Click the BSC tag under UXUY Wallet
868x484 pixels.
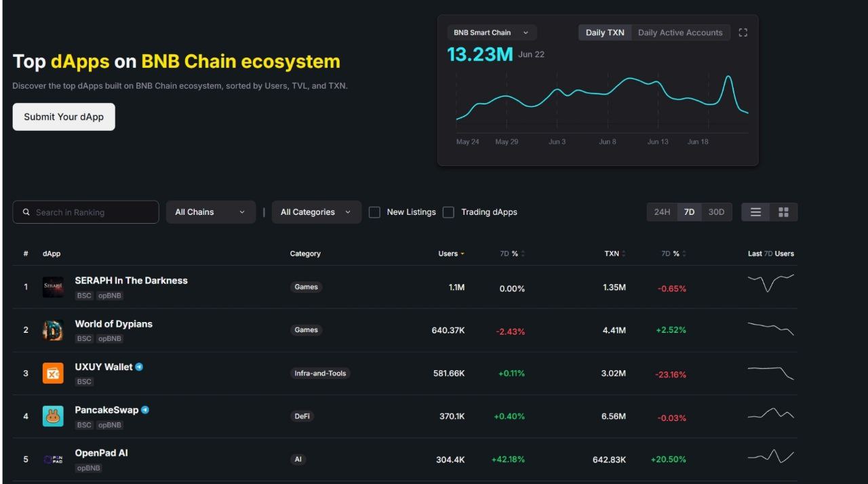pos(84,382)
